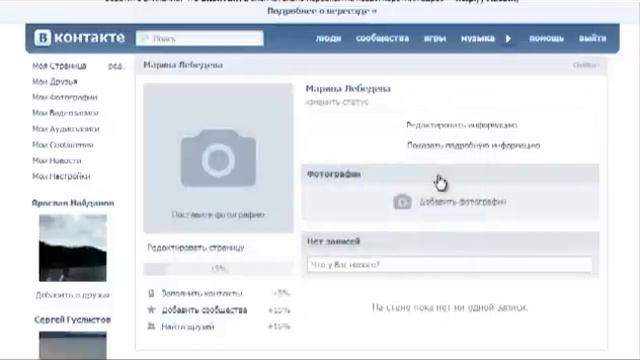Open the люди header menu item
640x360 pixels.
click(328, 38)
